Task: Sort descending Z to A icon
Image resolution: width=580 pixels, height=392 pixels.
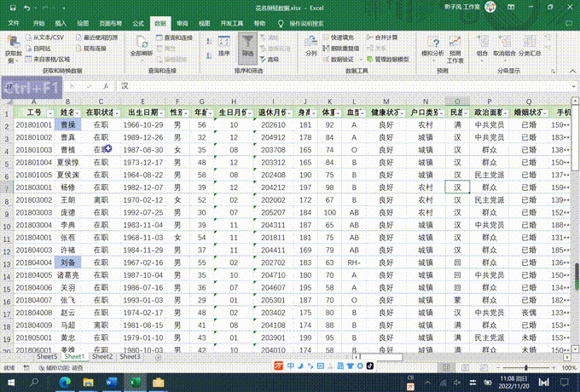Action: pyautogui.click(x=209, y=55)
